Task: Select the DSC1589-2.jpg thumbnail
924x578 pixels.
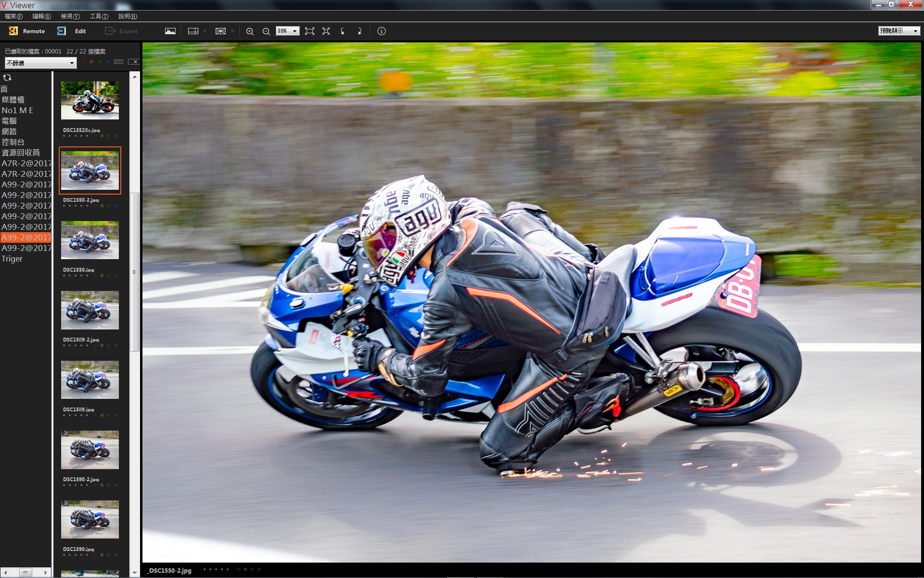Action: (x=90, y=310)
